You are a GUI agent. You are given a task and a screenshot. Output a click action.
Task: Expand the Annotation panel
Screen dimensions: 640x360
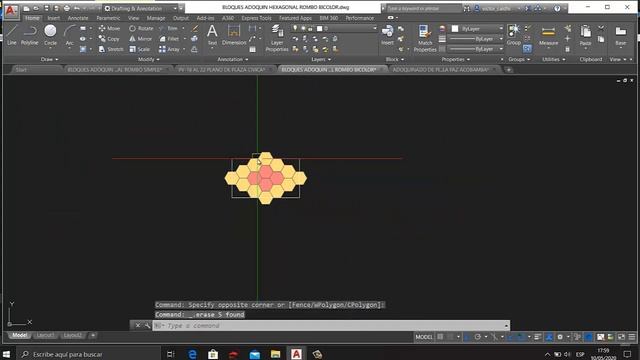pyautogui.click(x=233, y=59)
